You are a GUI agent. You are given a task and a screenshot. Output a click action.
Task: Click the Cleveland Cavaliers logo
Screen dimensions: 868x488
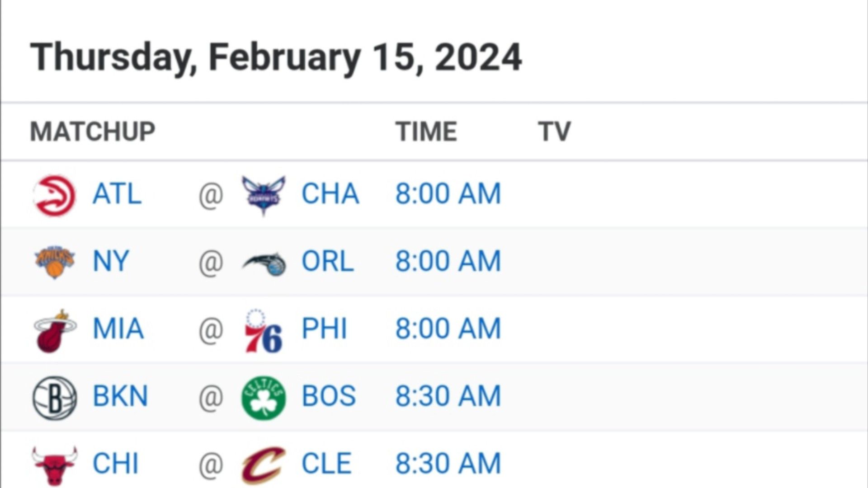[264, 465]
